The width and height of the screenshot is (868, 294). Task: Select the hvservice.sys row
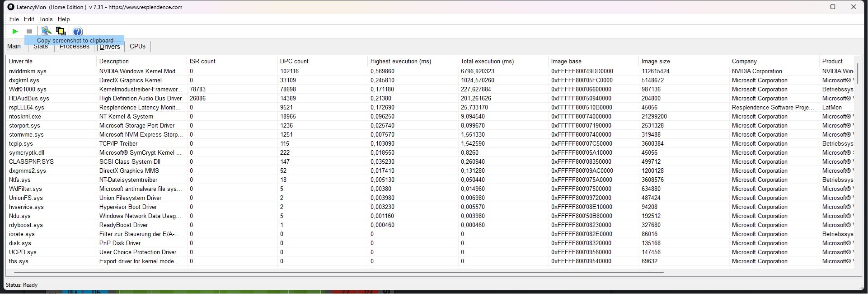[430, 207]
